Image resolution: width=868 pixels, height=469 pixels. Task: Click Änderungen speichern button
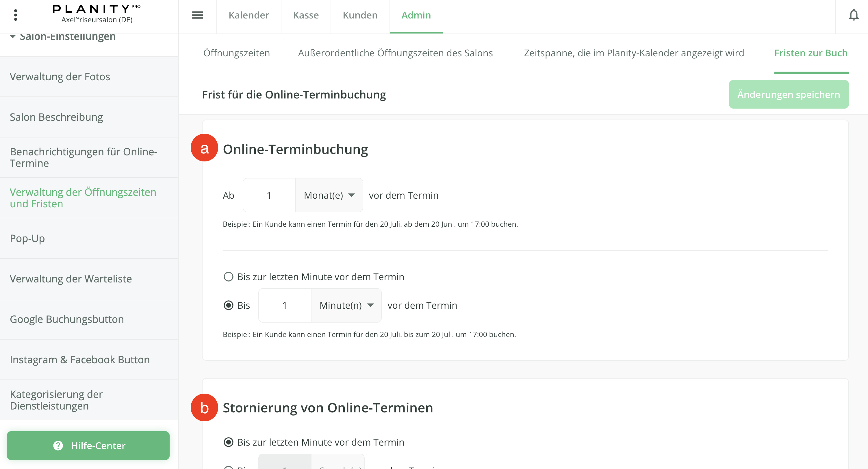coord(789,94)
